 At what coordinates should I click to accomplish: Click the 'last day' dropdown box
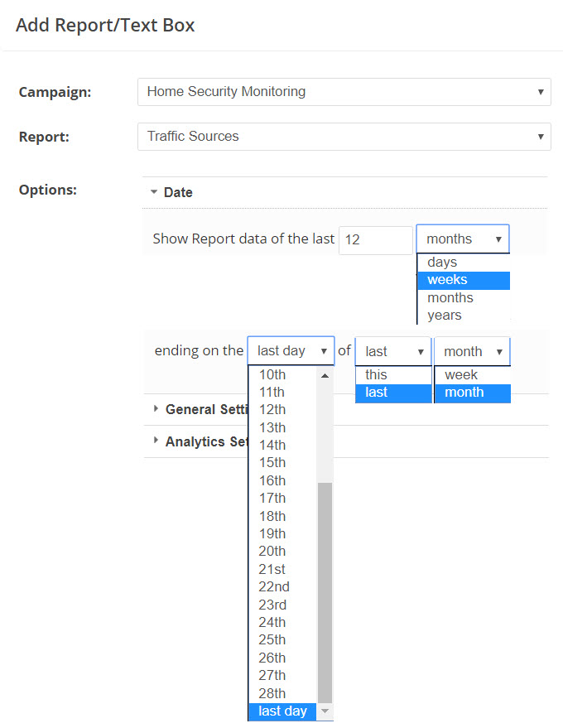click(x=291, y=351)
